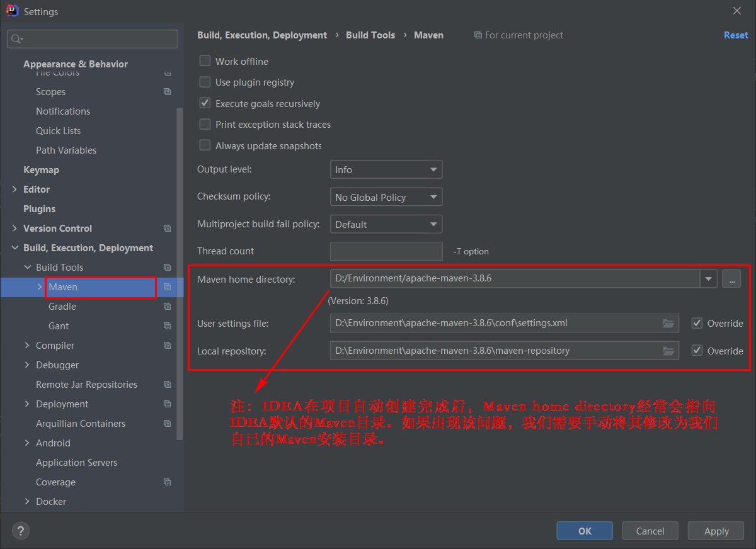This screenshot has height=549, width=756.
Task: Click the settings search field
Action: pos(93,39)
